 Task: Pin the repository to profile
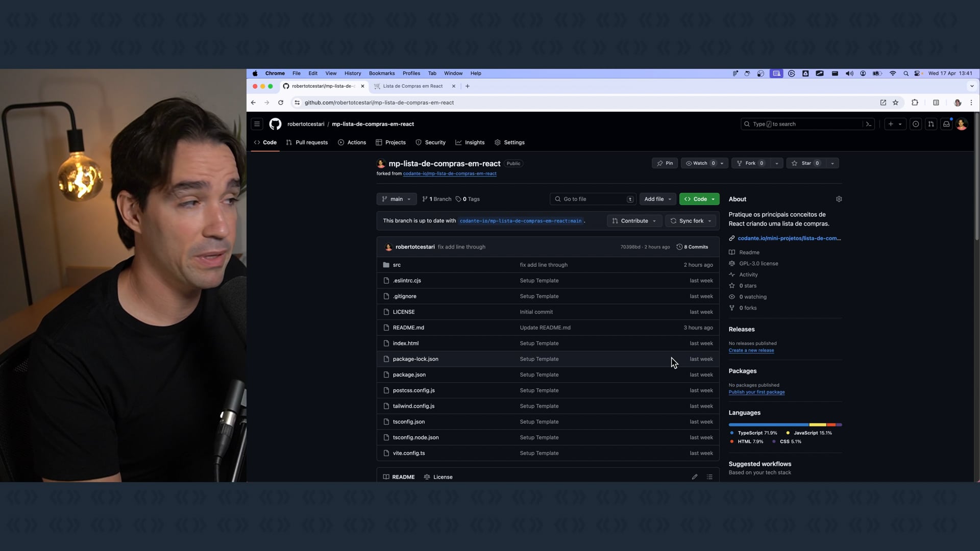point(665,163)
